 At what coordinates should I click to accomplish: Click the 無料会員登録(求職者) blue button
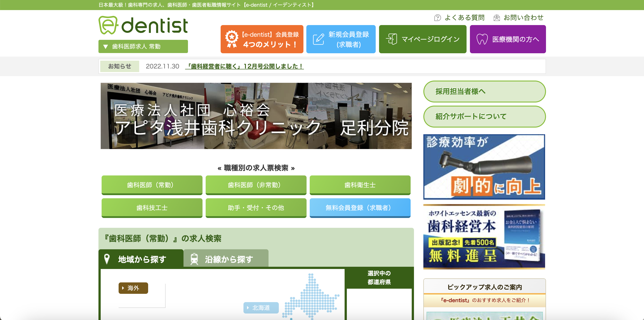point(360,208)
